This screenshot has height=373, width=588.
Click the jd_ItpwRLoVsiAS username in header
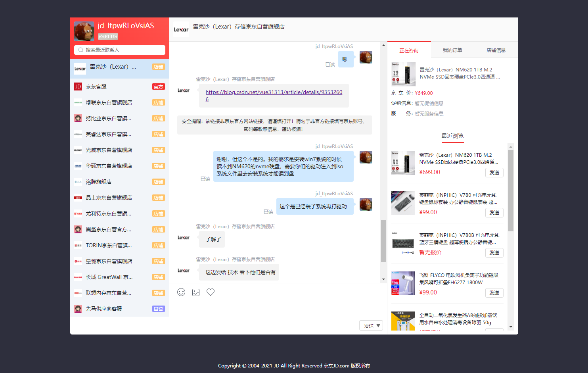point(126,26)
